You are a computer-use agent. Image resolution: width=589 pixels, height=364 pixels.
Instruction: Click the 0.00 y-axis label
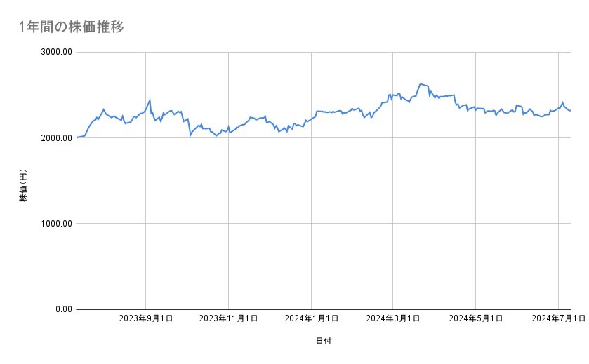[62, 309]
